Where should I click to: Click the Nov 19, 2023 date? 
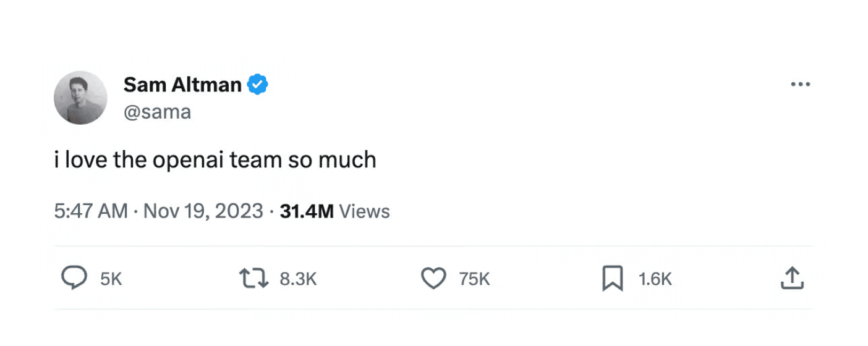[x=203, y=211]
